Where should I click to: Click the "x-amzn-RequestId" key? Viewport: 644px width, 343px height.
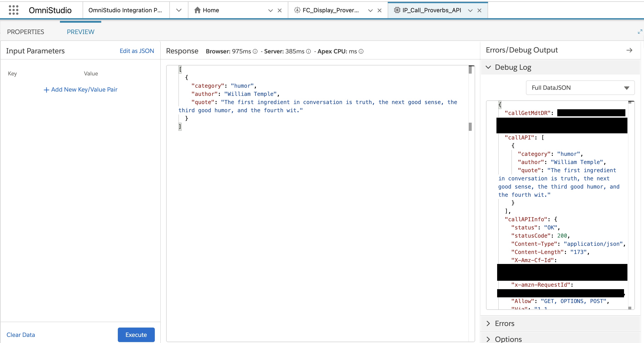[541, 285]
